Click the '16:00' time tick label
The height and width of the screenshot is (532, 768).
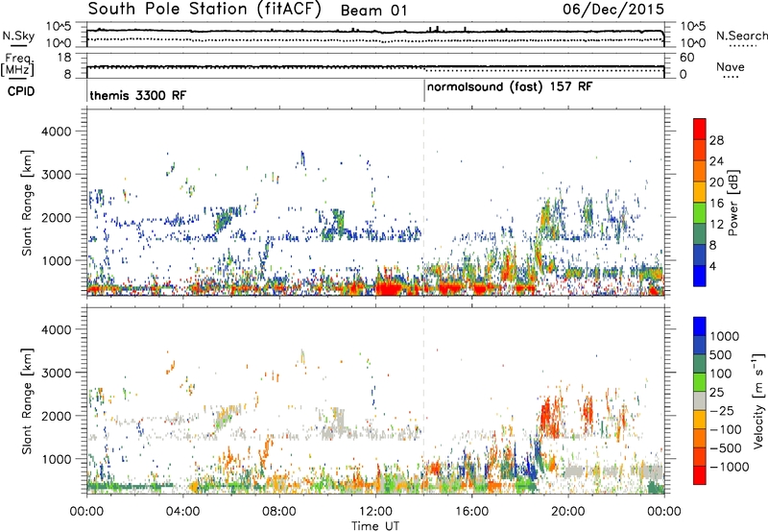(x=471, y=512)
